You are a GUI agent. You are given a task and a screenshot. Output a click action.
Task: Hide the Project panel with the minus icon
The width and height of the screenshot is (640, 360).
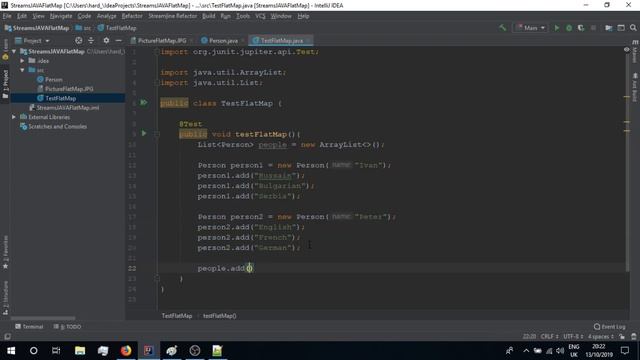(118, 40)
